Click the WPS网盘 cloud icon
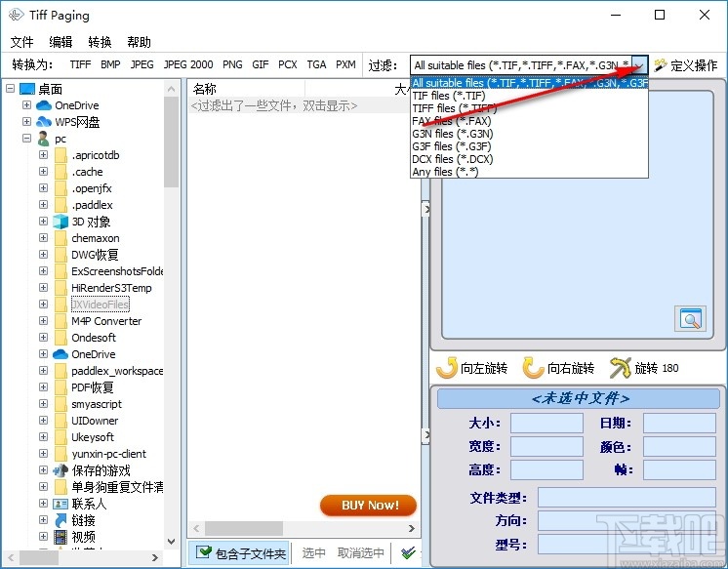The height and width of the screenshot is (569, 728). pyautogui.click(x=44, y=122)
